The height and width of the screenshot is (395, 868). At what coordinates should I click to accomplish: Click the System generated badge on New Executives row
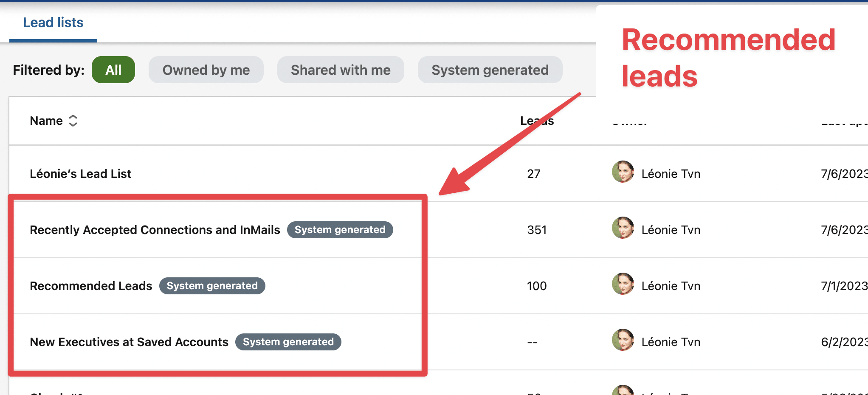tap(288, 341)
